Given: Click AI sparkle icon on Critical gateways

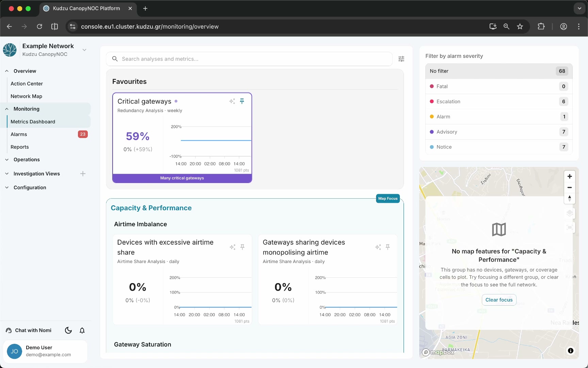Looking at the screenshot, I should tap(232, 101).
